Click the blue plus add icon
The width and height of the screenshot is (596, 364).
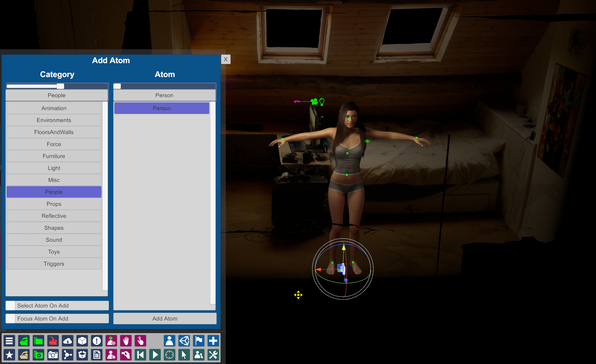tap(213, 341)
